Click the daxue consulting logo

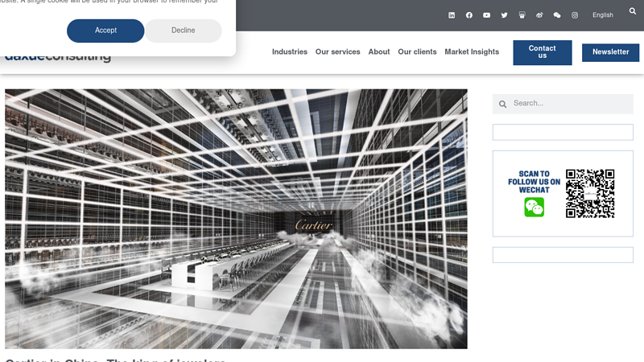pos(58,58)
